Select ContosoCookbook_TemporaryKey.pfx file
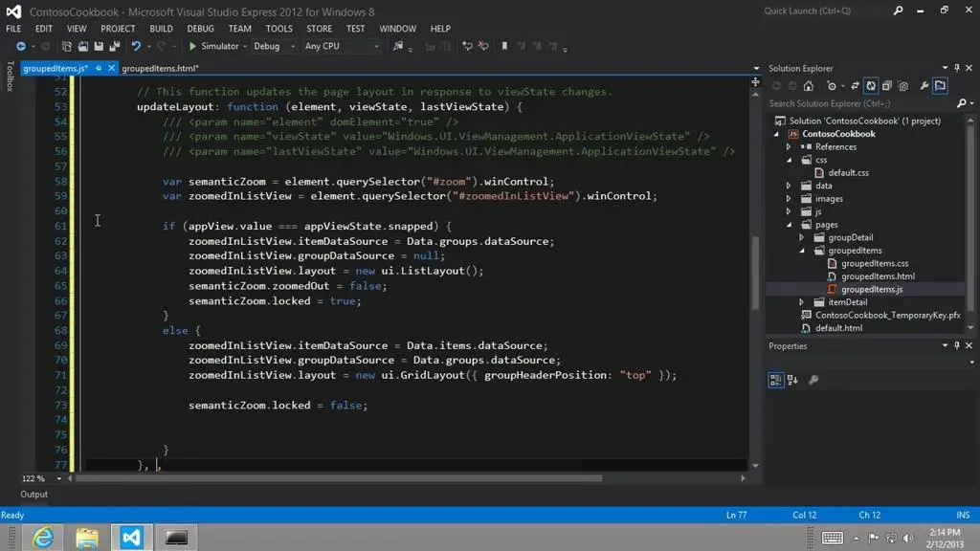The image size is (980, 551). click(887, 316)
